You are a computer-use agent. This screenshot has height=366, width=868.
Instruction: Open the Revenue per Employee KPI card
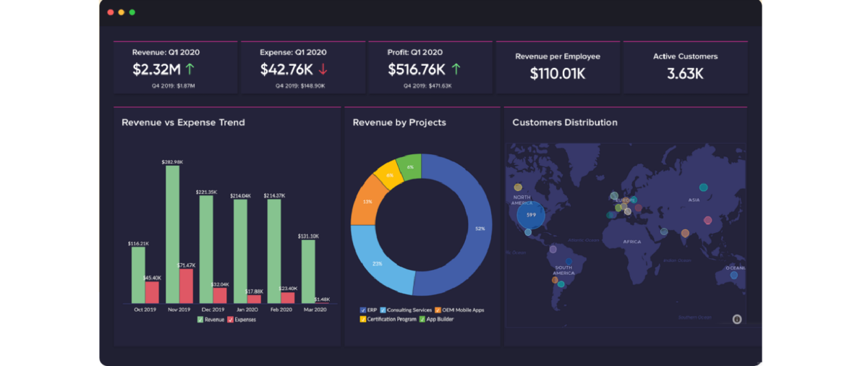(x=557, y=67)
